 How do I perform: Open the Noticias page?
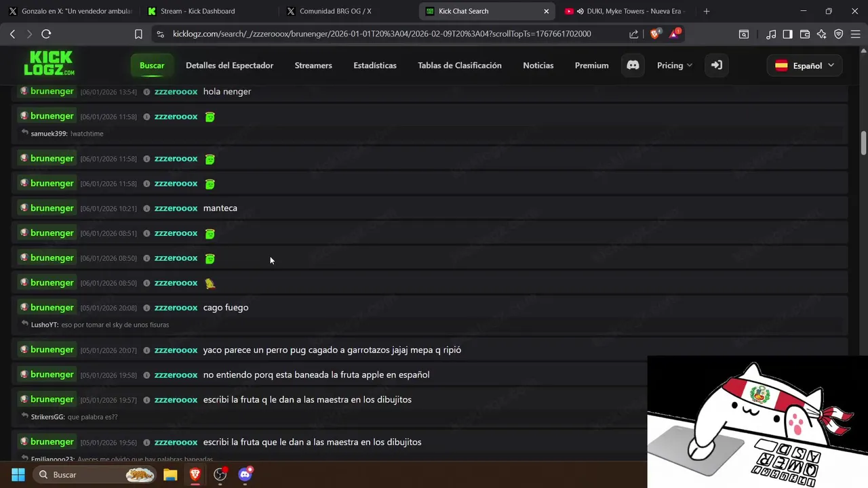point(538,65)
